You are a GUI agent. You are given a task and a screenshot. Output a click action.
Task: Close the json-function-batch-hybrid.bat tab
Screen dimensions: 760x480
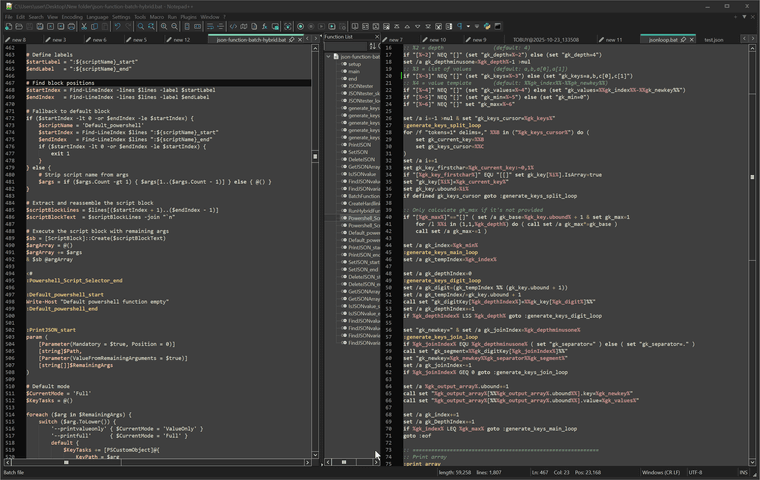[300, 40]
